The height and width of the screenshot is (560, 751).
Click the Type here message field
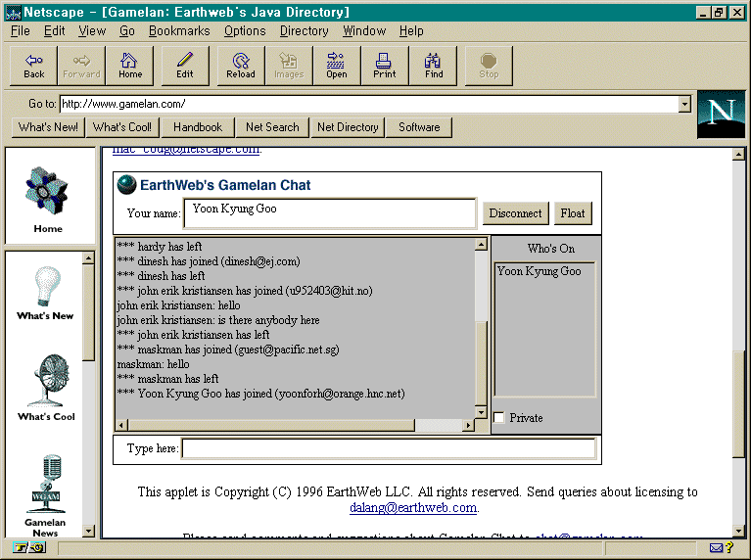click(x=389, y=448)
